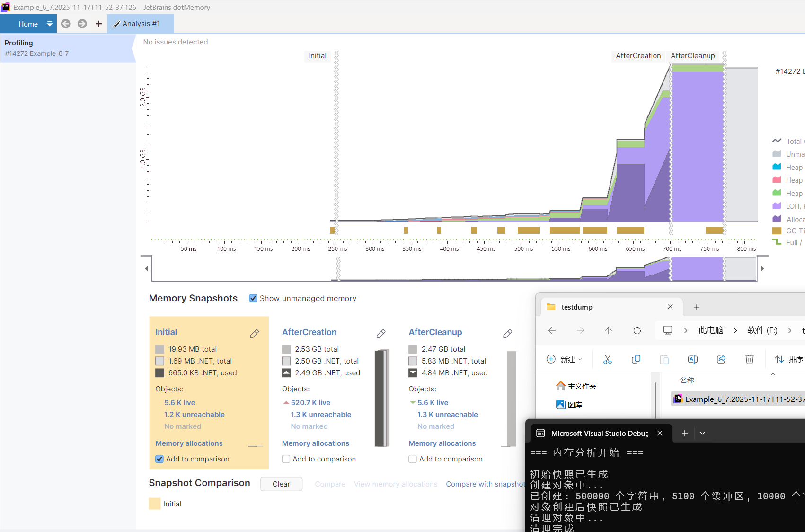Edit the AfterCreation snapshot name with pencil
Screen dimensions: 805x532
381,334
